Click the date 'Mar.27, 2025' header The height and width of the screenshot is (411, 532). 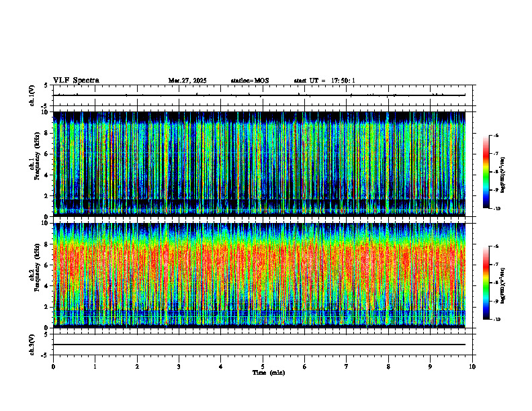pos(187,81)
